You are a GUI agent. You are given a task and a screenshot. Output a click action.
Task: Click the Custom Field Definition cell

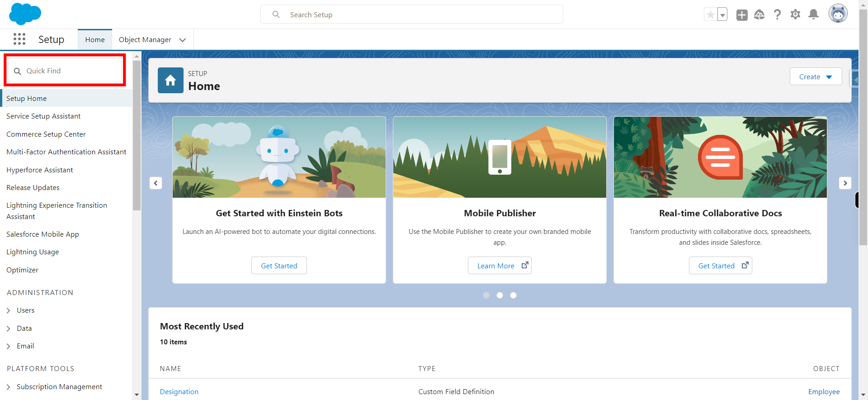point(456,392)
